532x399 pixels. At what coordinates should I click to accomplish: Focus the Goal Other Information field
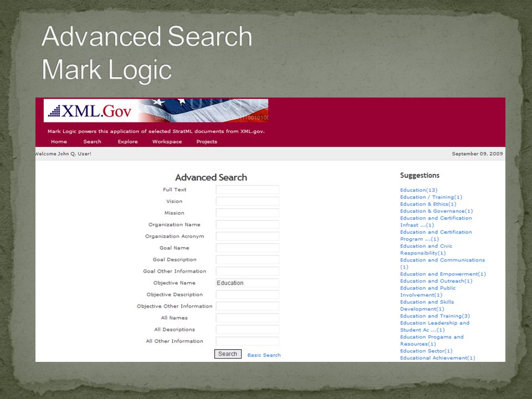(247, 271)
